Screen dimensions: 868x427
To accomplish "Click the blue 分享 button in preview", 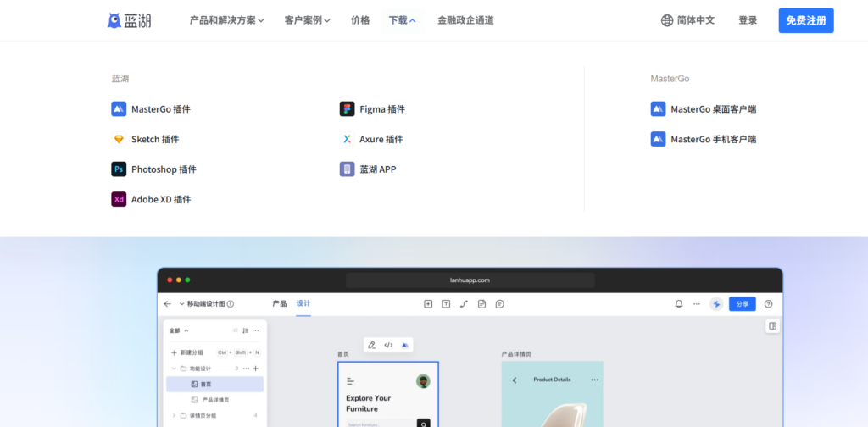I will [x=742, y=304].
